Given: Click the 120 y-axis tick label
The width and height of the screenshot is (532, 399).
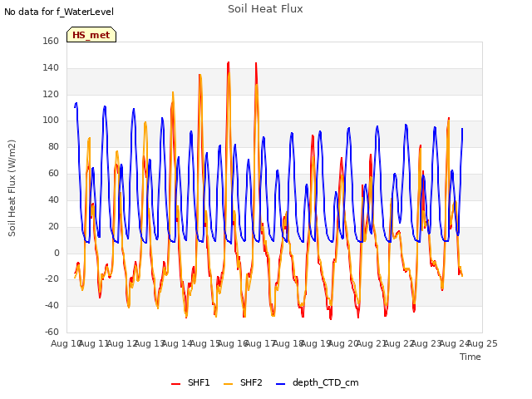Looking at the screenshot, I should 51,94.
